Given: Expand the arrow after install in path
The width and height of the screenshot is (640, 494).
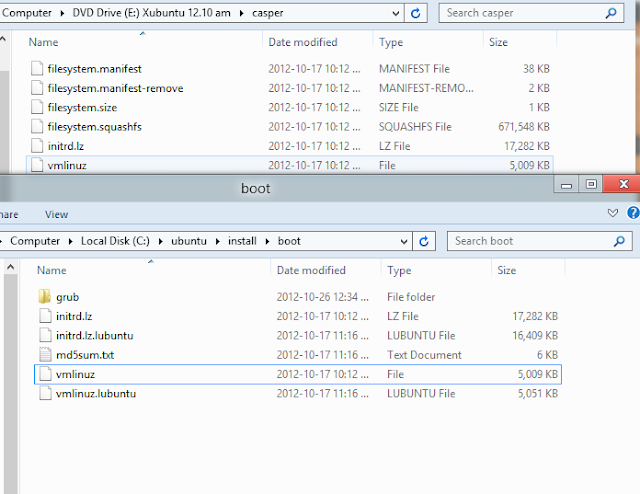Looking at the screenshot, I should point(267,241).
